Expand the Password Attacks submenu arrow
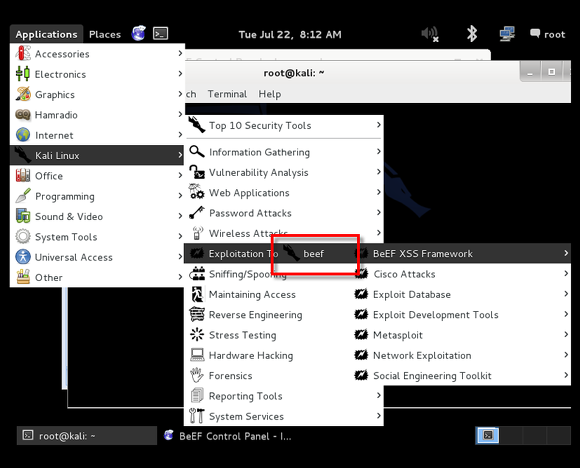Screen dimensions: 580x468 (x=378, y=213)
